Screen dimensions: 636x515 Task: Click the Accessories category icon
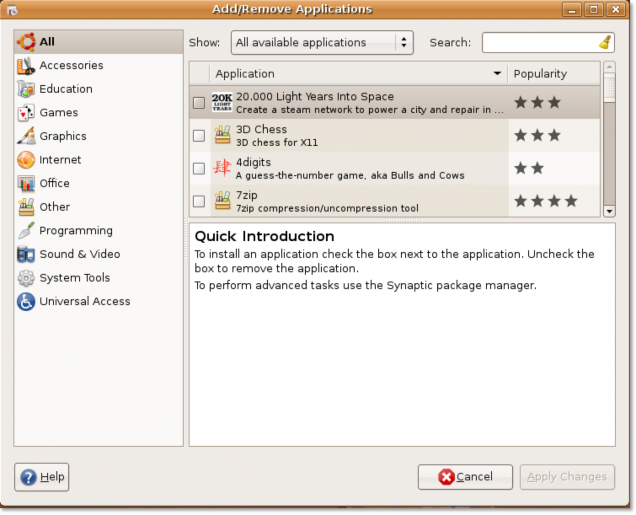(x=26, y=66)
